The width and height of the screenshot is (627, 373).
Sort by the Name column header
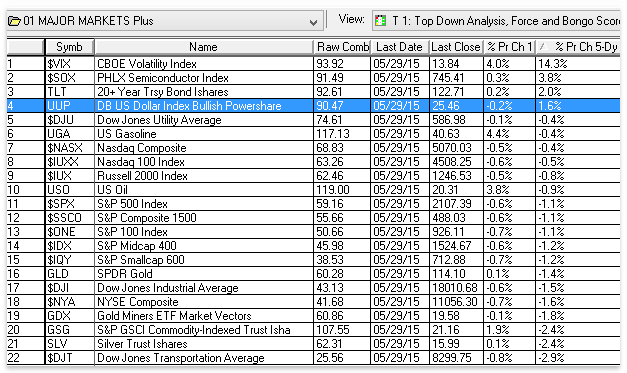tap(204, 47)
